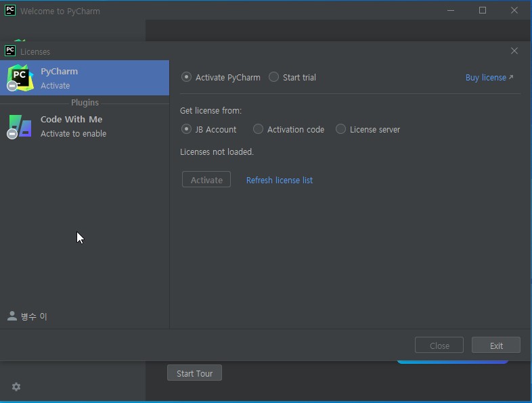Click the Licenses dialog PyCharm title icon
Viewport: 532px width, 403px height.
pyautogui.click(x=10, y=51)
